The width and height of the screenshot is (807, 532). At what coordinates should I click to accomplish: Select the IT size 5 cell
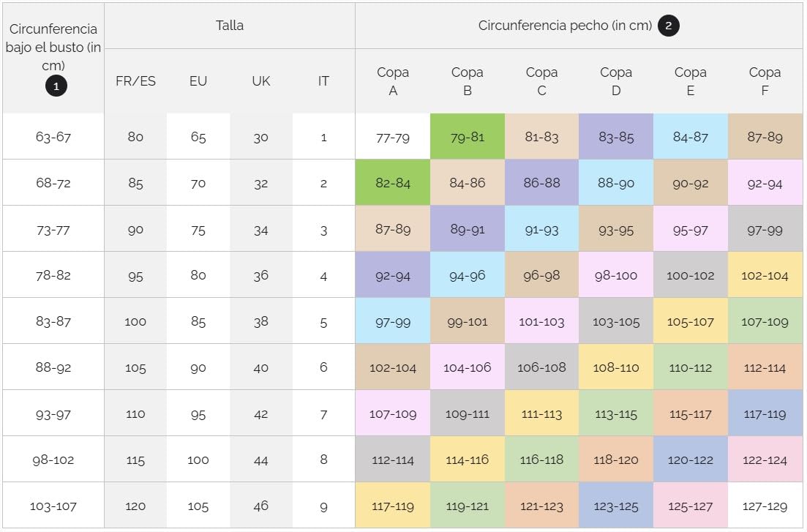pos(323,321)
